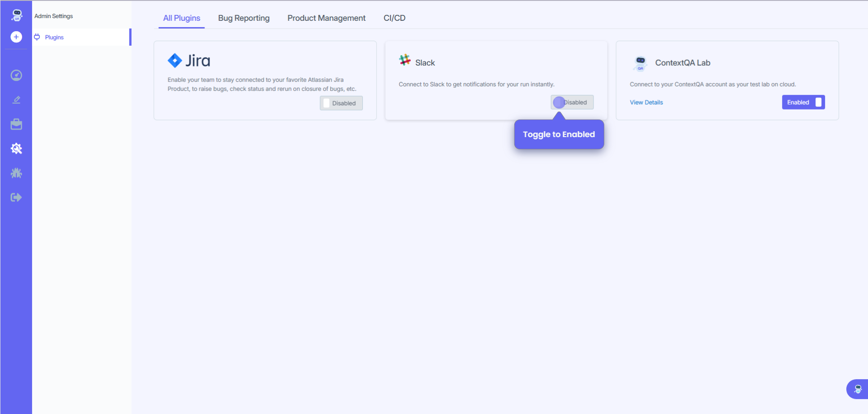Open the chatbot icon at bottom right
868x414 pixels.
(x=858, y=389)
